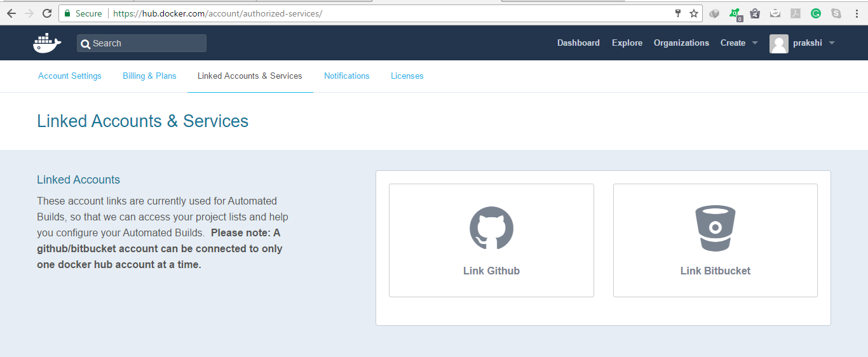Open the Adobe Acrobat PDF extension

[x=796, y=13]
